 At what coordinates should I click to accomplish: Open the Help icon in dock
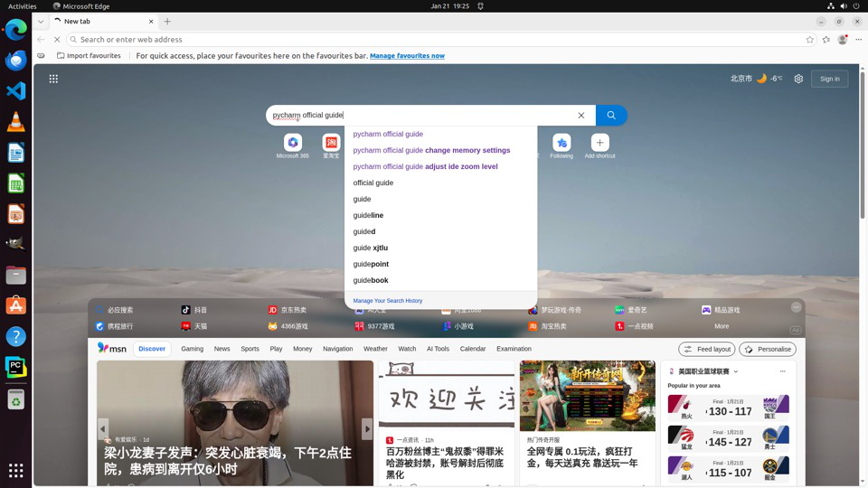15,336
